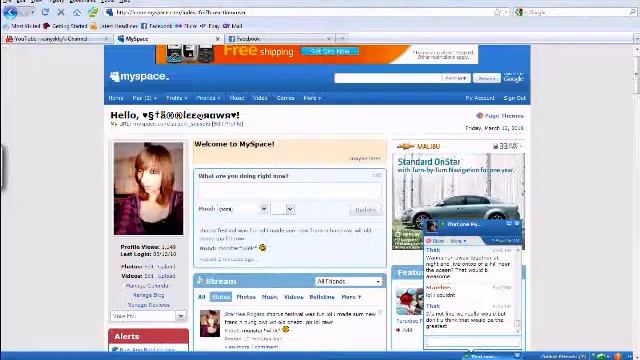Click the green leaf toolbar icon
Viewport: 640px width, 360px height.
[x=93, y=12]
